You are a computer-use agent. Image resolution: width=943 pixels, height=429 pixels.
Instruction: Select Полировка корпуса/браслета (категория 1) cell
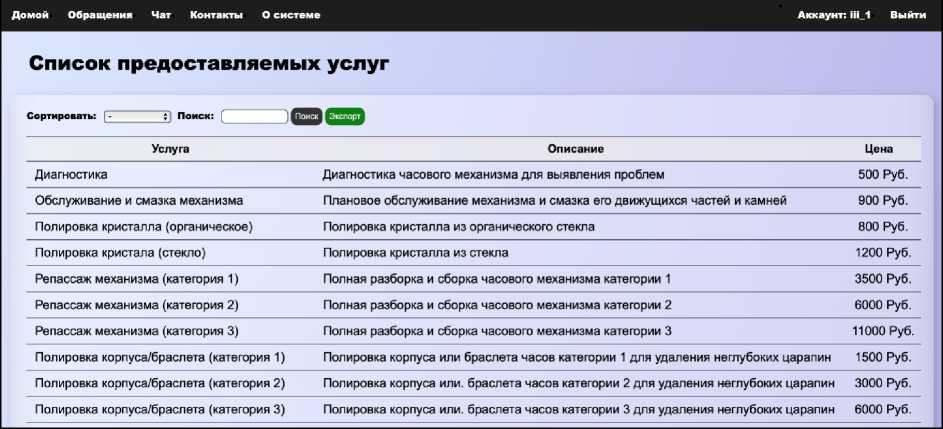coord(160,357)
